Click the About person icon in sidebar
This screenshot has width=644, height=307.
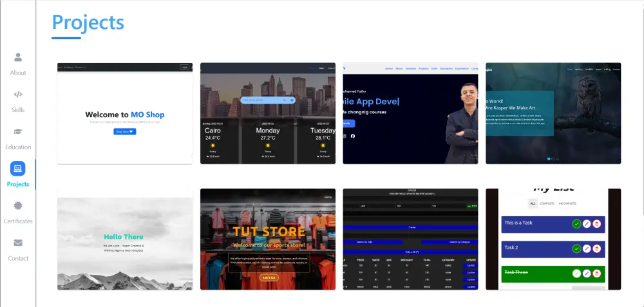pos(18,57)
